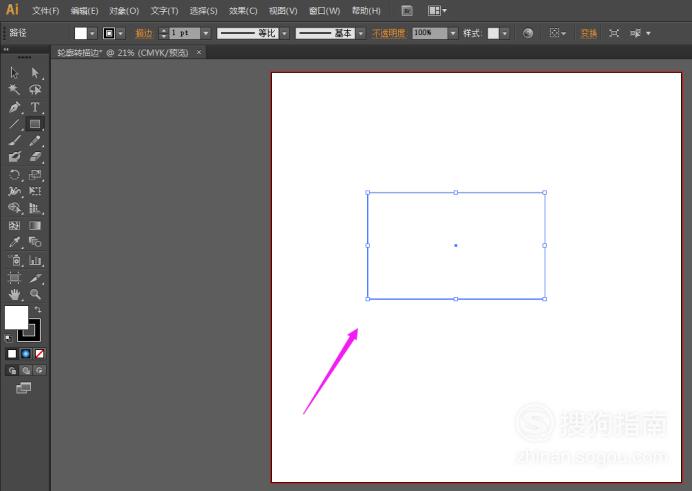The width and height of the screenshot is (692, 491).
Task: Select the Blend tool
Action: [x=35, y=242]
